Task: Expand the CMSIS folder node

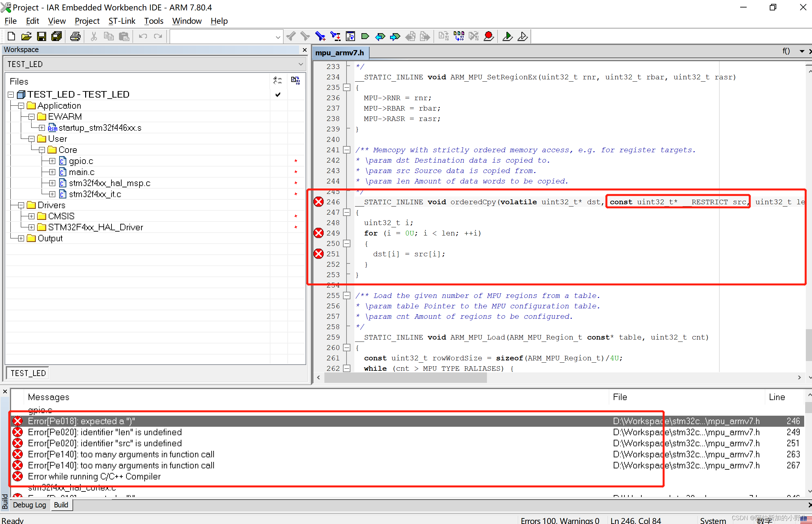Action: pyautogui.click(x=31, y=216)
